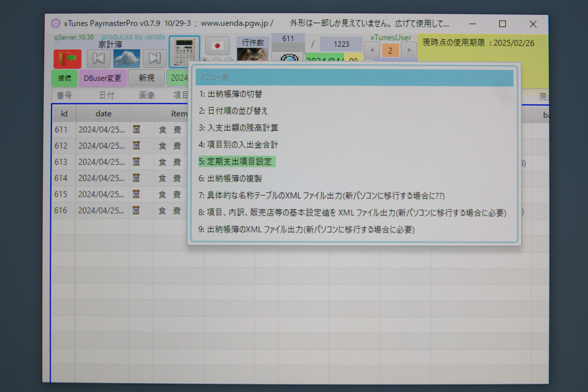Select 5: 定期支出項目設定 menu entry
The height and width of the screenshot is (392, 588).
tap(236, 162)
